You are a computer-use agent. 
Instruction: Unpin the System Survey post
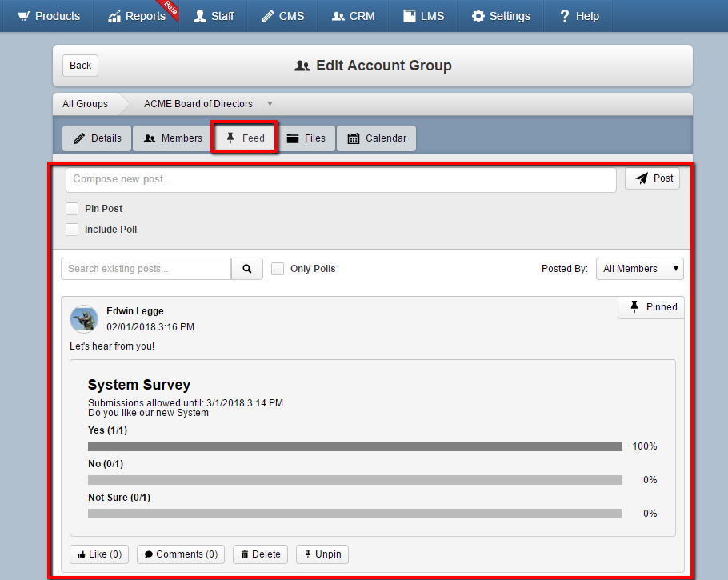tap(322, 554)
